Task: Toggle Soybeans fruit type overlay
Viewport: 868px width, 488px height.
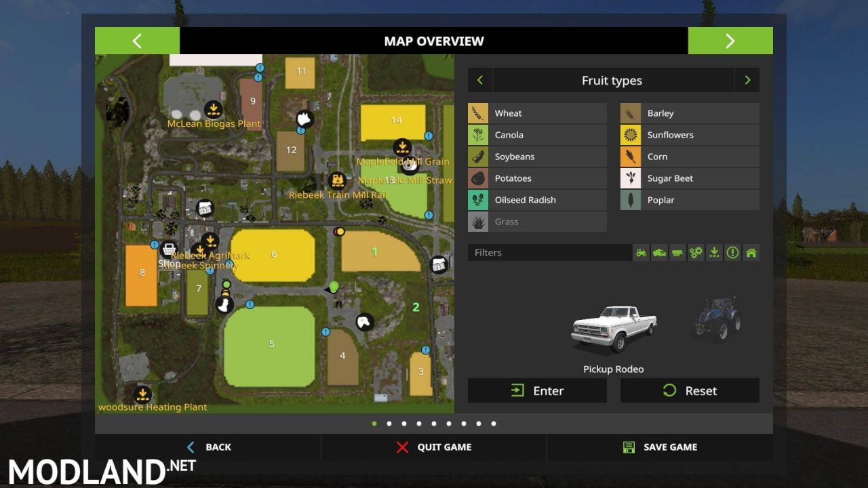Action: click(x=537, y=157)
